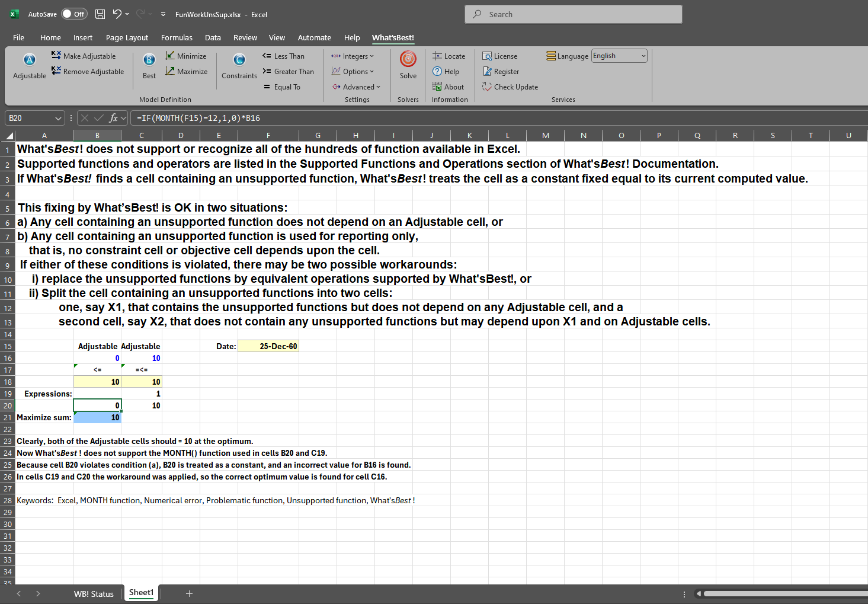This screenshot has width=868, height=604.
Task: Add an Equal To constraint
Action: pos(281,87)
